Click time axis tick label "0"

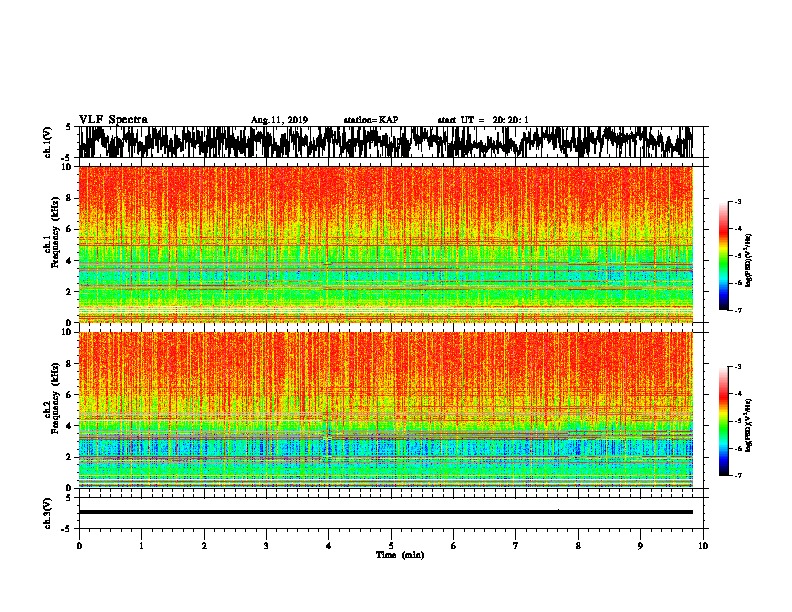pyautogui.click(x=79, y=546)
